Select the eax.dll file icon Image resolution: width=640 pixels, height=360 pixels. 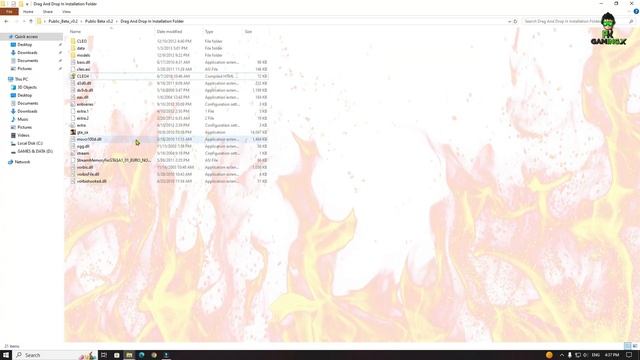click(73, 97)
